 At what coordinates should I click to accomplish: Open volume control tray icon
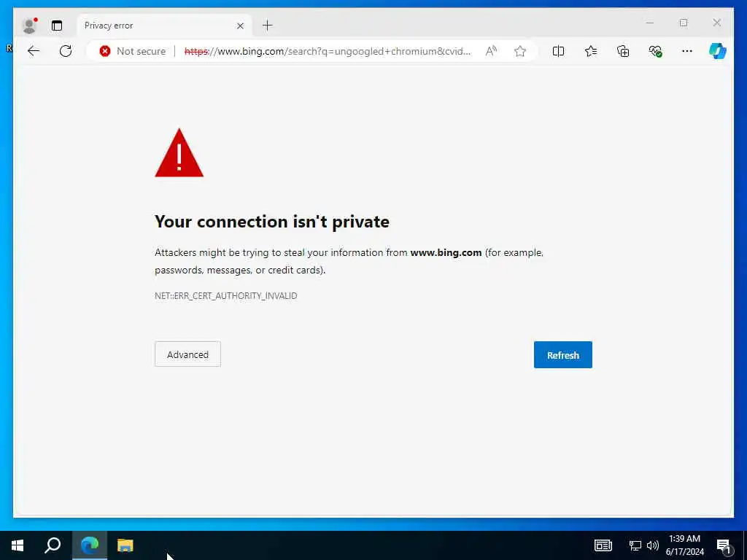(x=652, y=545)
